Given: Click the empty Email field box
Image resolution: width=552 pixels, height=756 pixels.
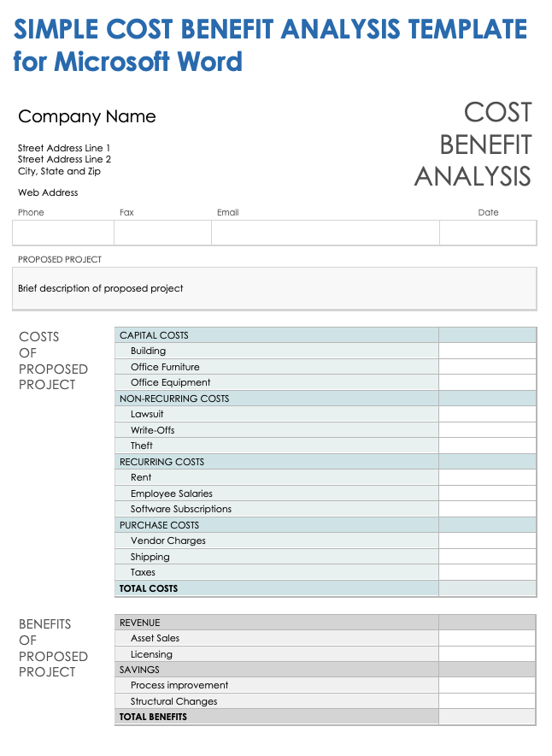Looking at the screenshot, I should click(x=326, y=233).
